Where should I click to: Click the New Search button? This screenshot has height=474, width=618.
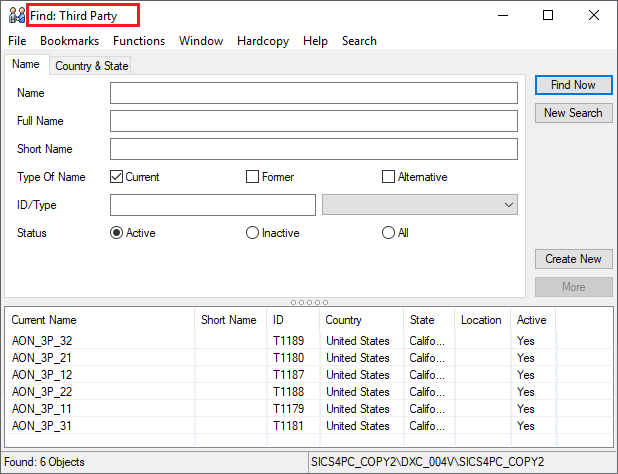573,113
